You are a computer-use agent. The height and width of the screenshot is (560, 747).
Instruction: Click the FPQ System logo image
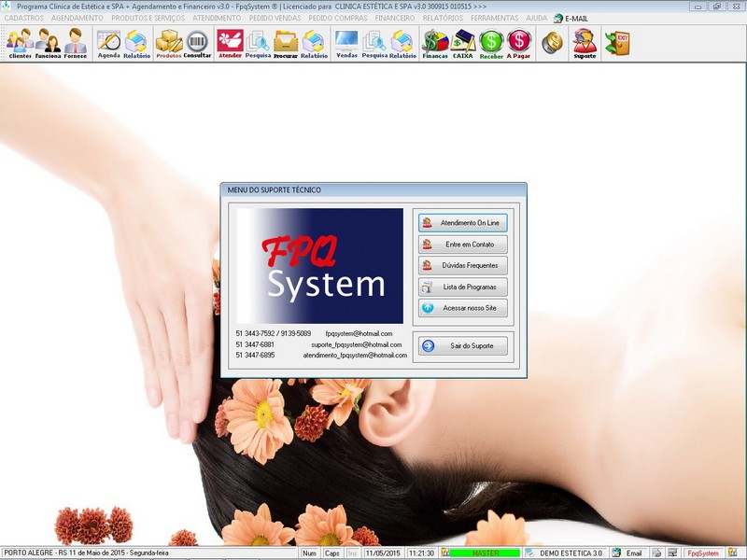[319, 266]
